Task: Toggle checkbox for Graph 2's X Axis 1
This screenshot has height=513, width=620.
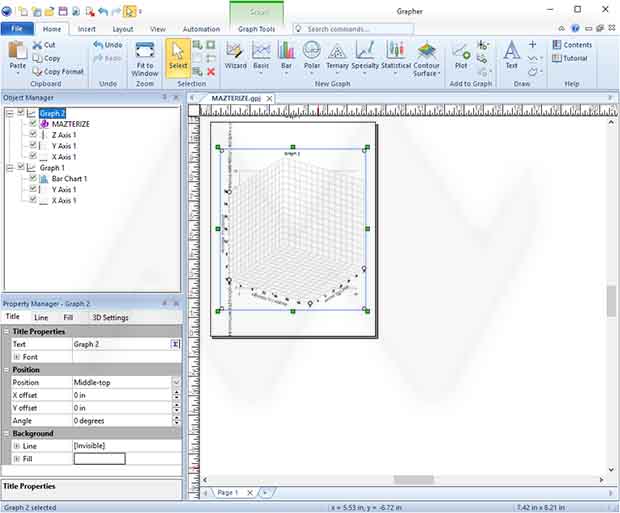Action: 33,156
